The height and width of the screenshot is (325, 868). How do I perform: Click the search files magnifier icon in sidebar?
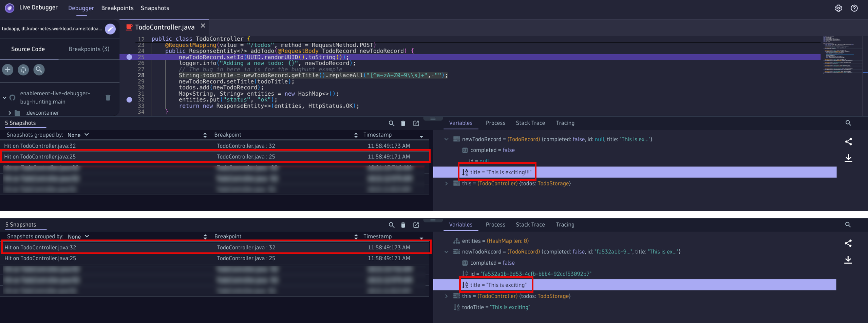[x=39, y=70]
